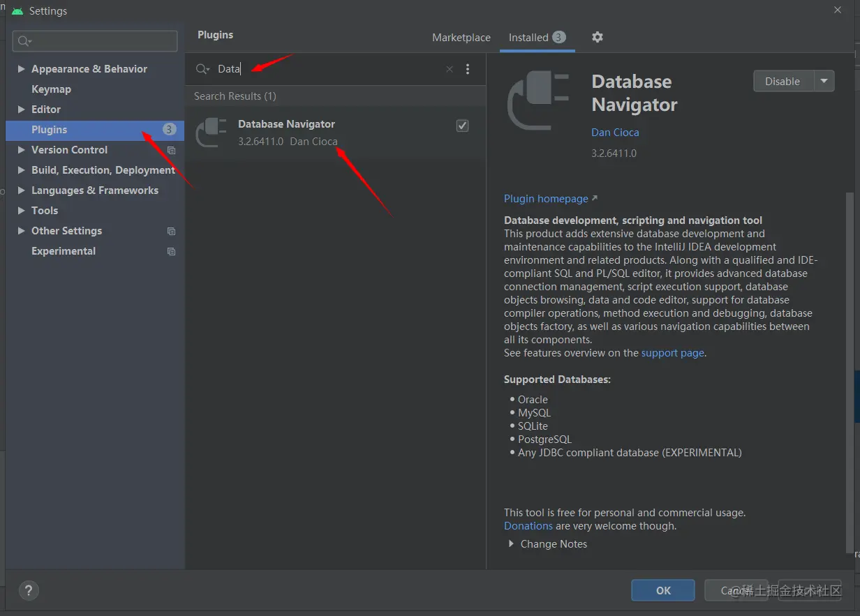Switch to the Marketplace tab
860x616 pixels.
pyautogui.click(x=461, y=38)
